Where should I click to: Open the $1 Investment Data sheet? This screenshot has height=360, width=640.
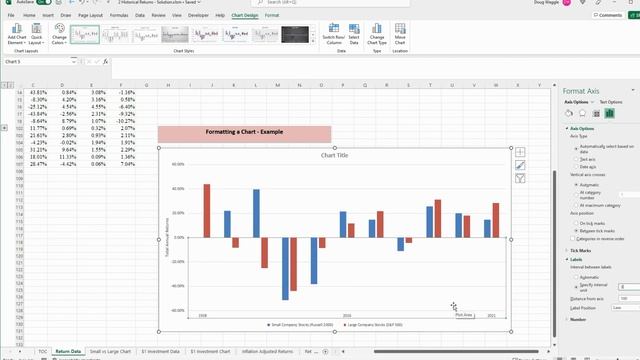click(x=160, y=351)
